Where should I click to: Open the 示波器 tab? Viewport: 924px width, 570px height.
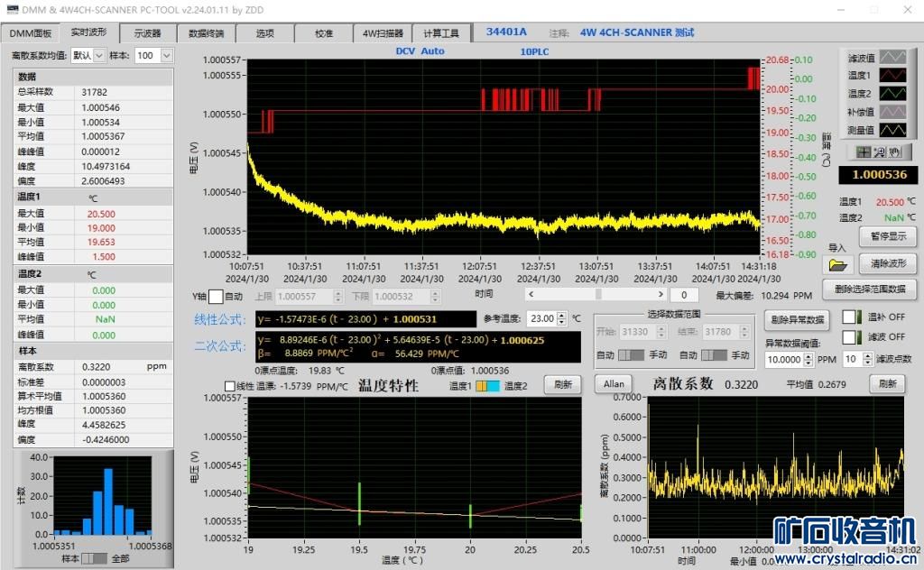(147, 33)
